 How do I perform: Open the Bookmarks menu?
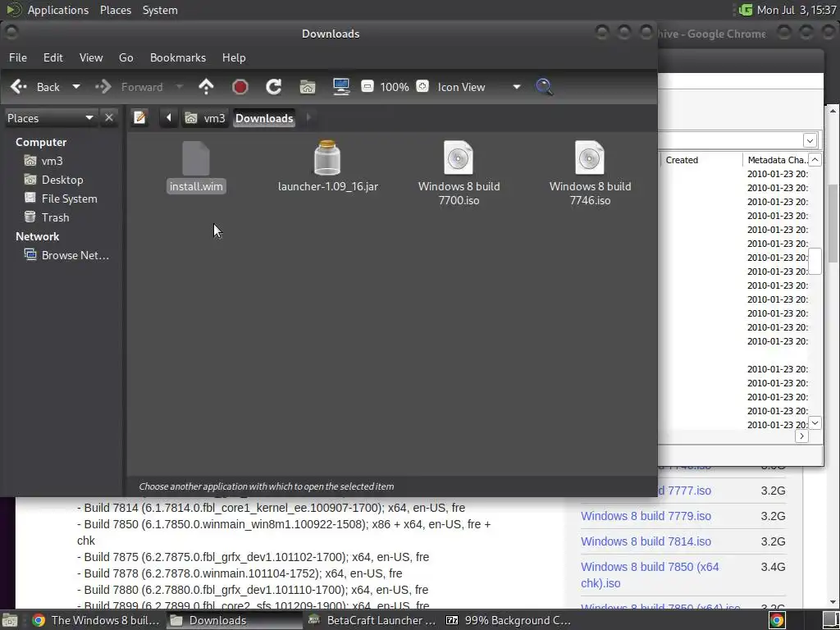(x=178, y=57)
